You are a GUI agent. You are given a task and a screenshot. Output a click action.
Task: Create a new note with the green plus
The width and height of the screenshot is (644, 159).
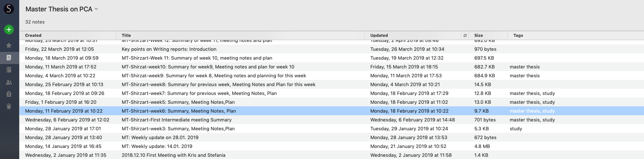[x=9, y=29]
